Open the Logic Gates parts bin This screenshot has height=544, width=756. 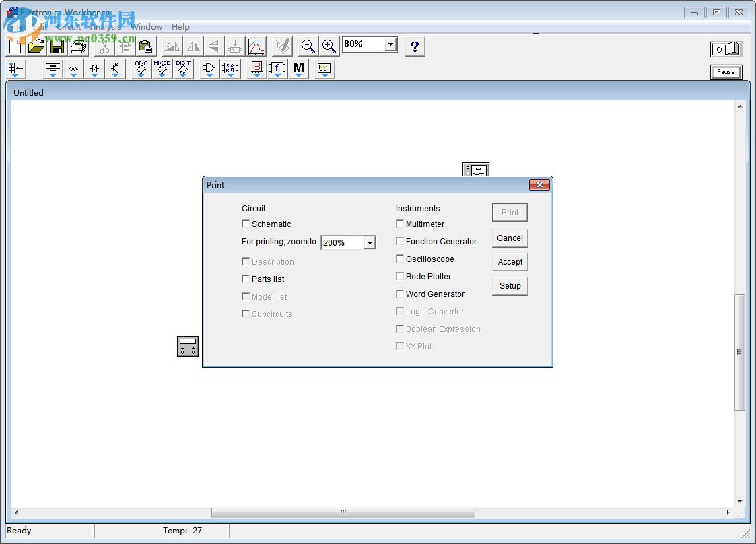tap(209, 69)
